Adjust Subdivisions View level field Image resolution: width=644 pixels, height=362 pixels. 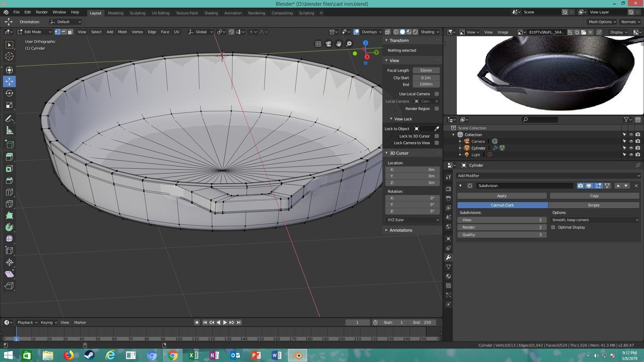[x=502, y=220]
